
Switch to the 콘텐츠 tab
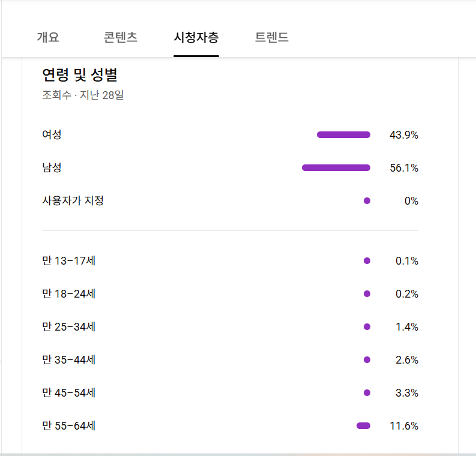121,37
